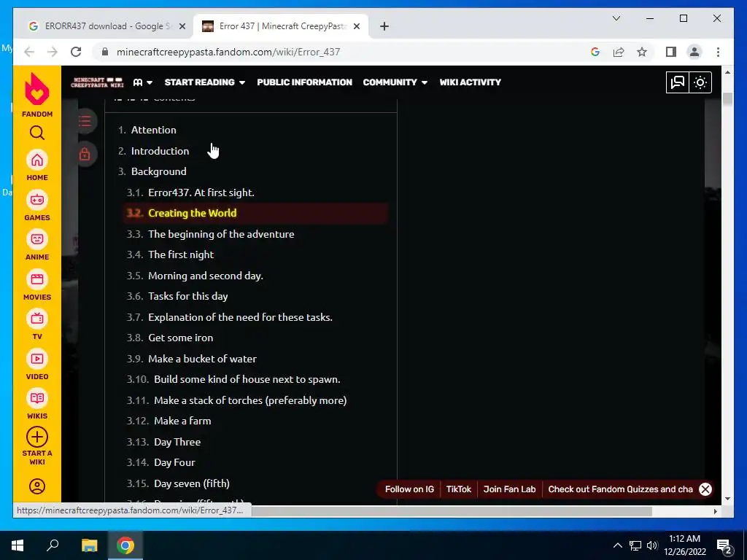Go back in Chrome navigation
The image size is (747, 560).
29,52
